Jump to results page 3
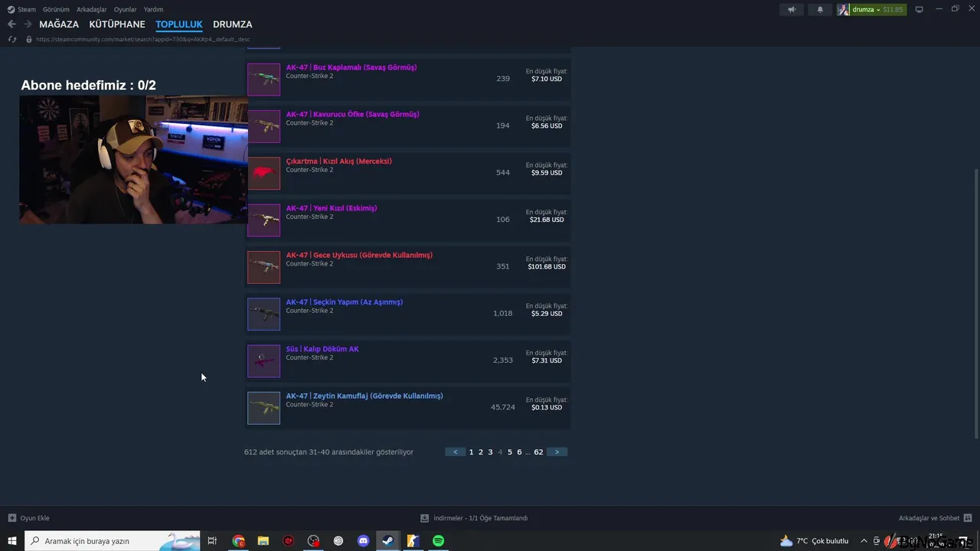Screen dimensions: 980x551 tap(491, 452)
